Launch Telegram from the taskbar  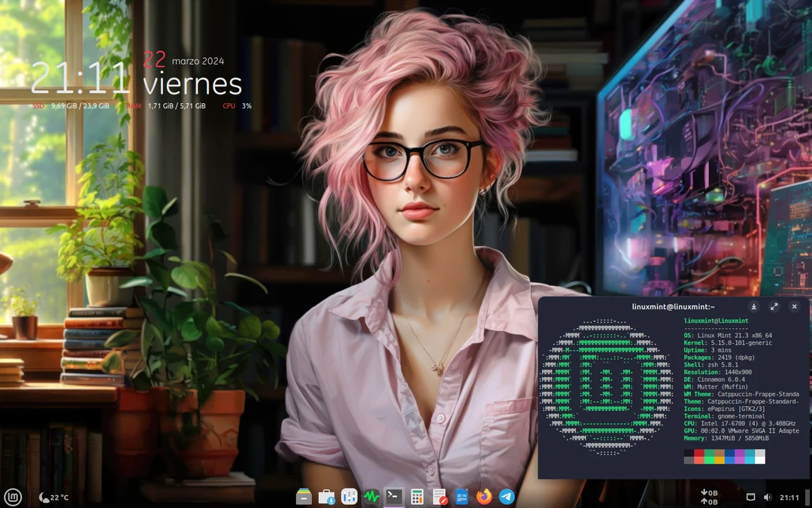click(x=505, y=497)
